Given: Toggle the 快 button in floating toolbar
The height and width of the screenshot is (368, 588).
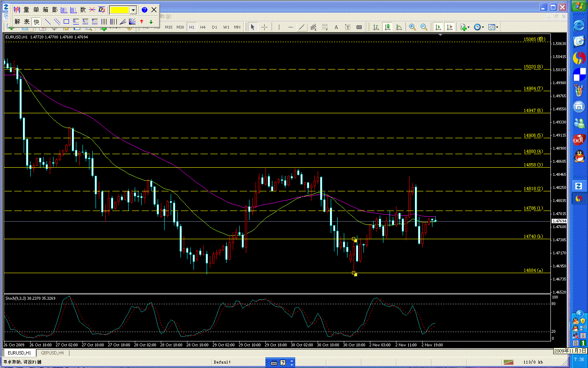Looking at the screenshot, I should click(x=36, y=22).
